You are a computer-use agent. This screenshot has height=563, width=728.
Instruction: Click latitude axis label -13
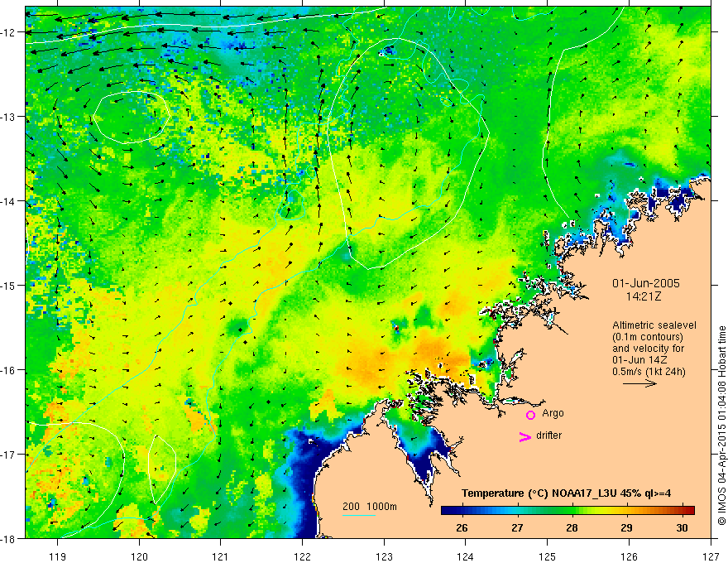[8, 117]
